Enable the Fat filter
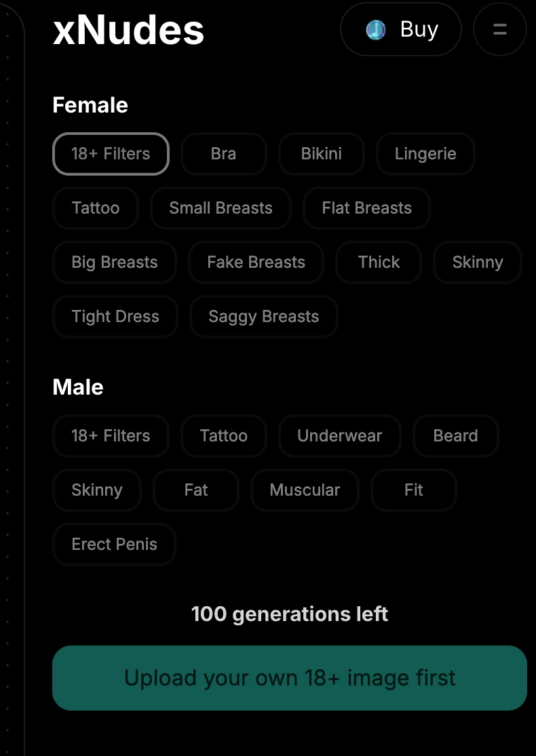 coord(196,490)
